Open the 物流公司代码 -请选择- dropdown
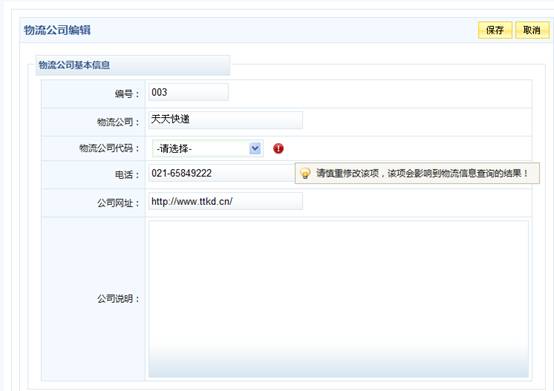554x391 pixels. click(208, 149)
